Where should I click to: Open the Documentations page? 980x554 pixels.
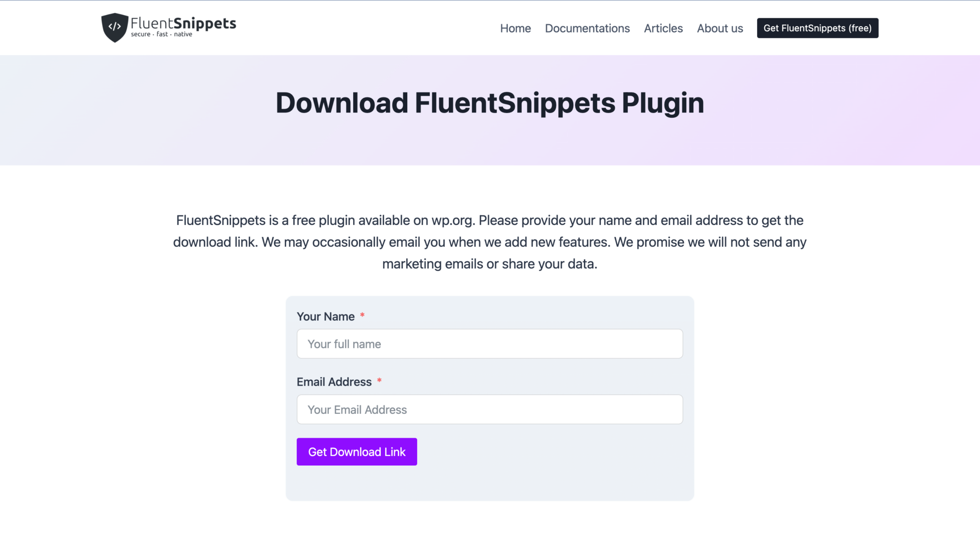coord(587,28)
